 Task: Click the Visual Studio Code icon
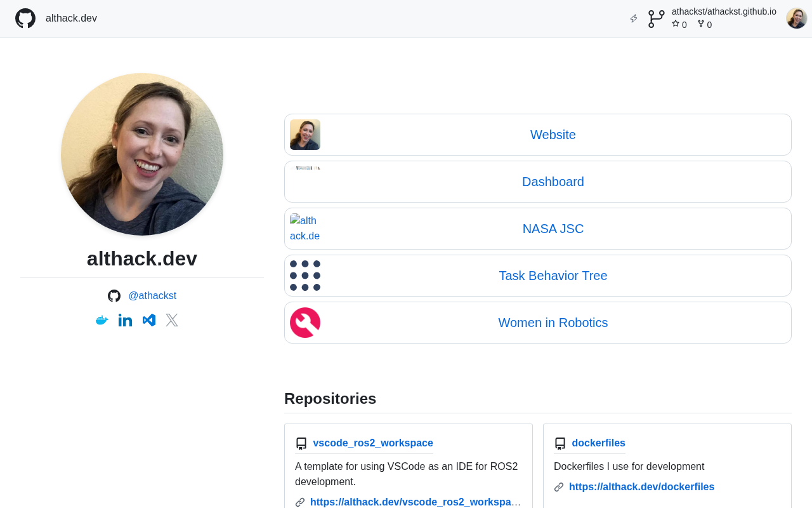tap(149, 320)
